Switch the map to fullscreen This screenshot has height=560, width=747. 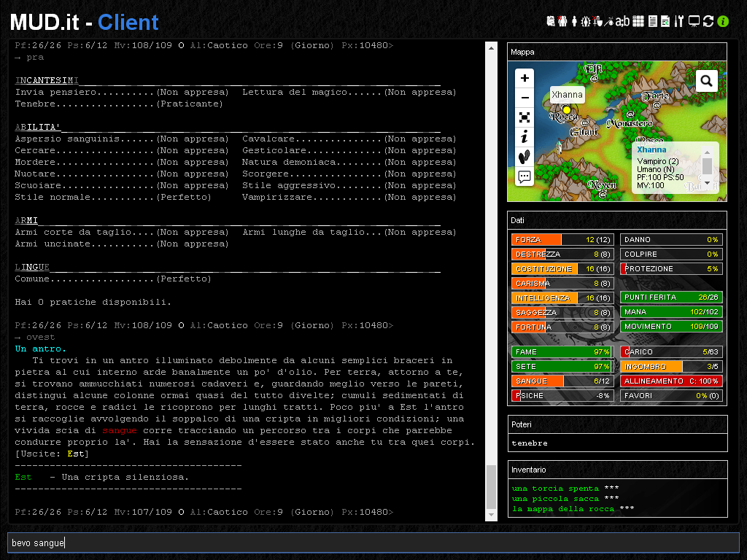click(x=525, y=117)
